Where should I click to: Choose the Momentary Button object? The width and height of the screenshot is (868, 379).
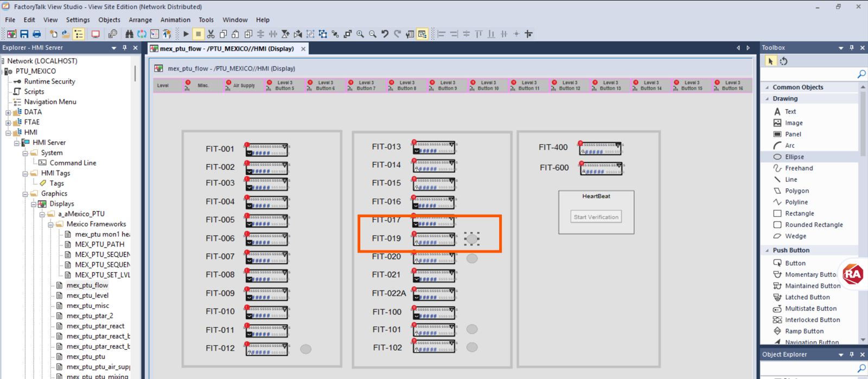point(810,275)
